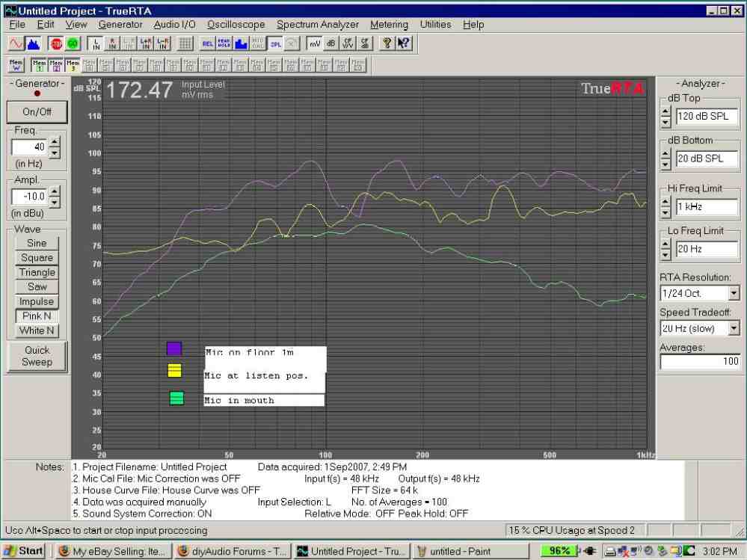The width and height of the screenshot is (747, 560).
Task: Open the RTA Resolution dropdown
Action: tap(734, 293)
